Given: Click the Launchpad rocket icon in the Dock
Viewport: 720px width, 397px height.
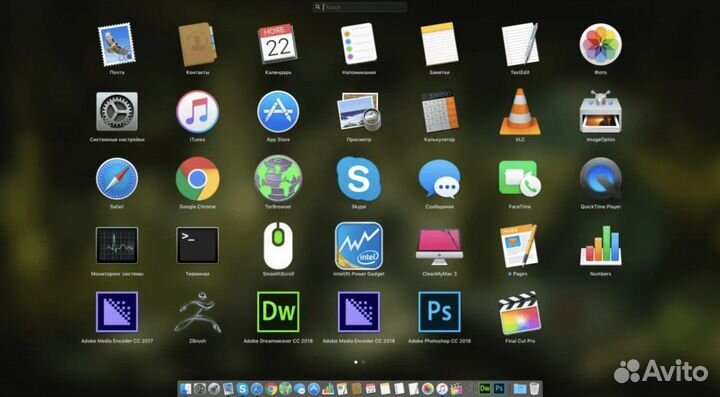Looking at the screenshot, I should coord(214,389).
